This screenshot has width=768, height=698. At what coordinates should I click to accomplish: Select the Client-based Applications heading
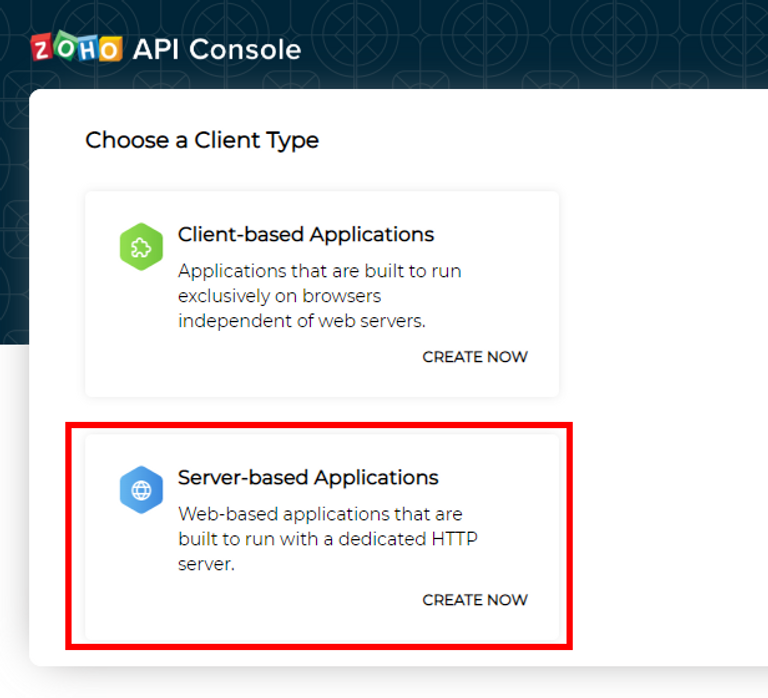click(x=306, y=234)
